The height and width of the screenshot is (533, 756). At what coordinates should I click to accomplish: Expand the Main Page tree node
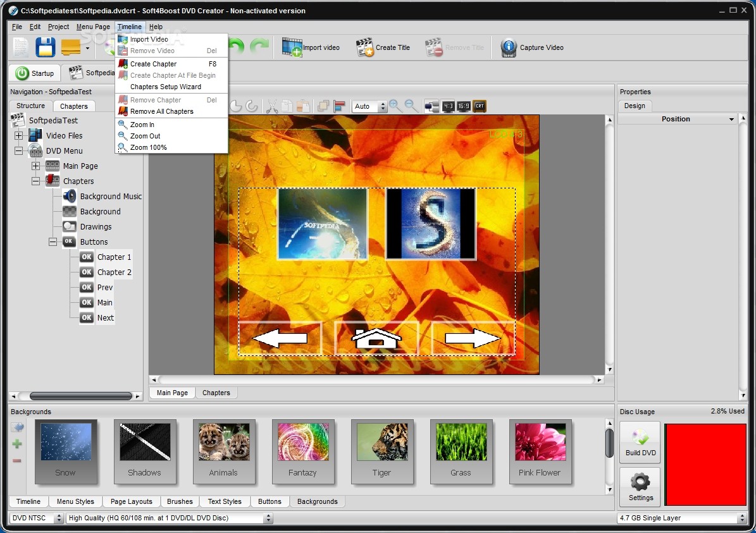(35, 166)
